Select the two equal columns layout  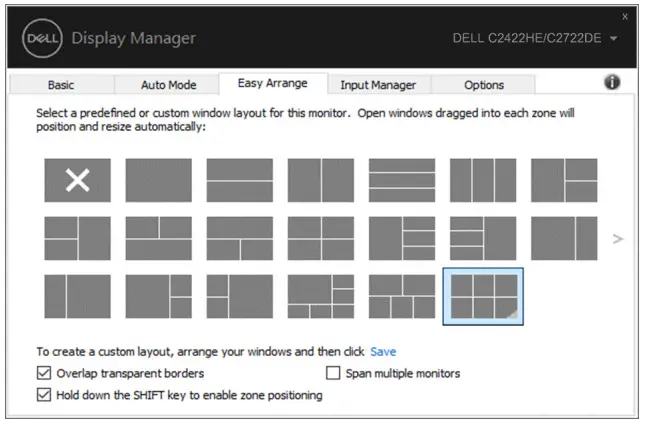pyautogui.click(x=320, y=180)
